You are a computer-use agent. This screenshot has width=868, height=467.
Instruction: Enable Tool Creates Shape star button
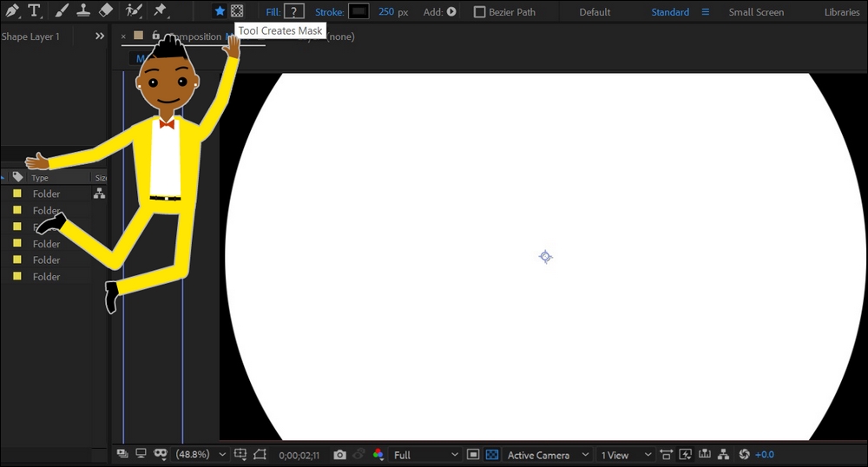[x=220, y=11]
